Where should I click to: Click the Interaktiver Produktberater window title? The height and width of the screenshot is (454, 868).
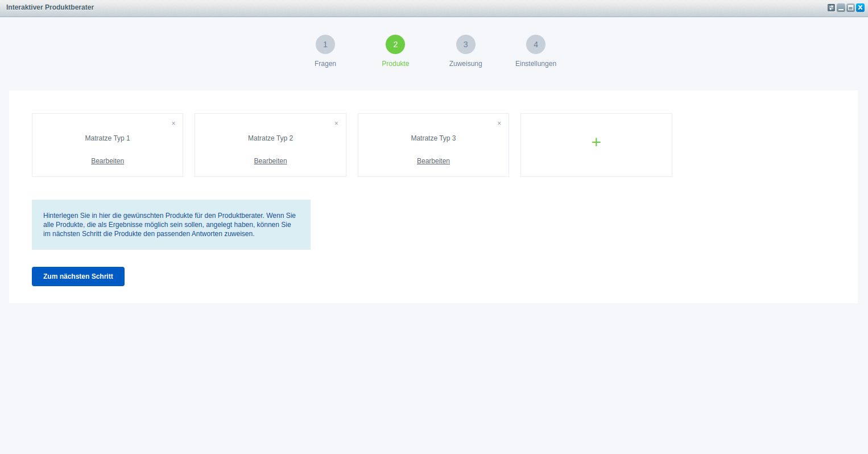click(x=50, y=7)
